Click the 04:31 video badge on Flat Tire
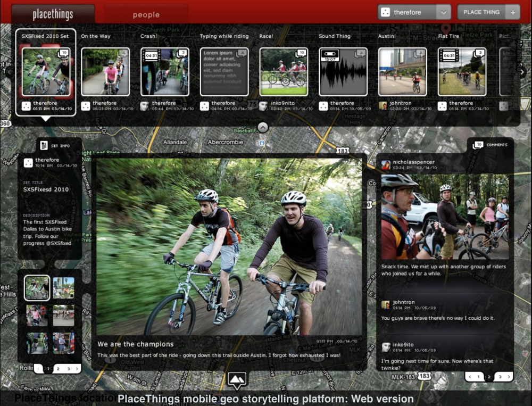The height and width of the screenshot is (406, 532). pos(448,55)
